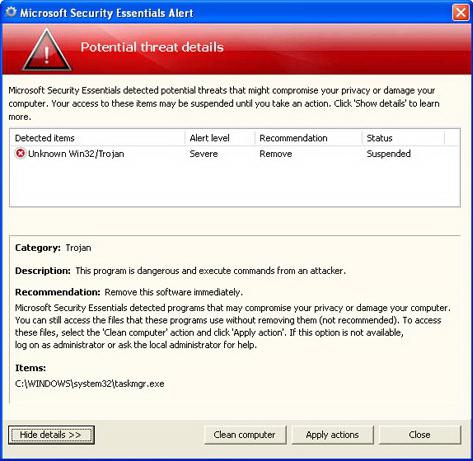Click the Microsoft Security Essentials Alert title
This screenshot has height=461, width=473.
107,13
